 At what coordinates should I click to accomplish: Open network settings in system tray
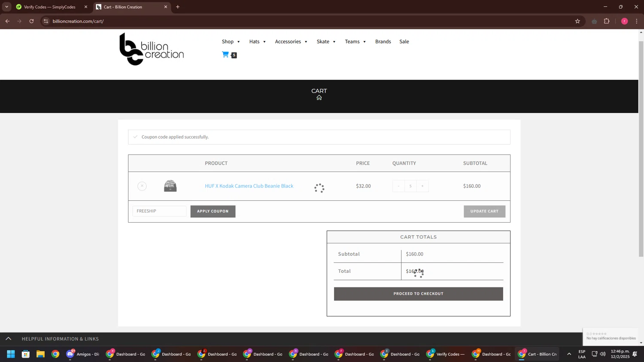pos(595,354)
